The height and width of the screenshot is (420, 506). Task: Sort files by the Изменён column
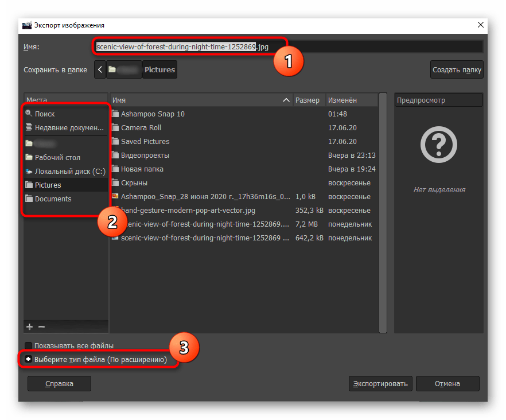[x=352, y=100]
